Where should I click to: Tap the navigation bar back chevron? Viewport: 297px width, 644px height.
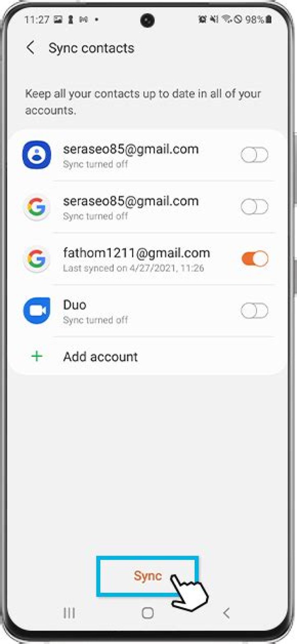[226, 613]
